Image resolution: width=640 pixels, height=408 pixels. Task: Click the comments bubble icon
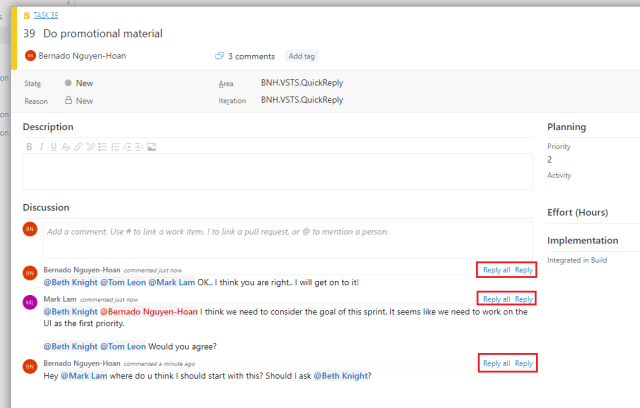(x=220, y=56)
